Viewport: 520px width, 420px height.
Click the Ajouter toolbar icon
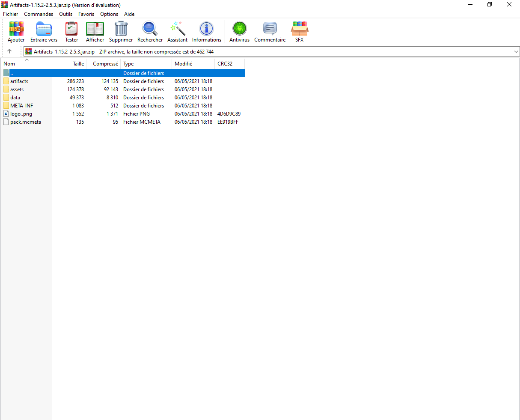[16, 29]
